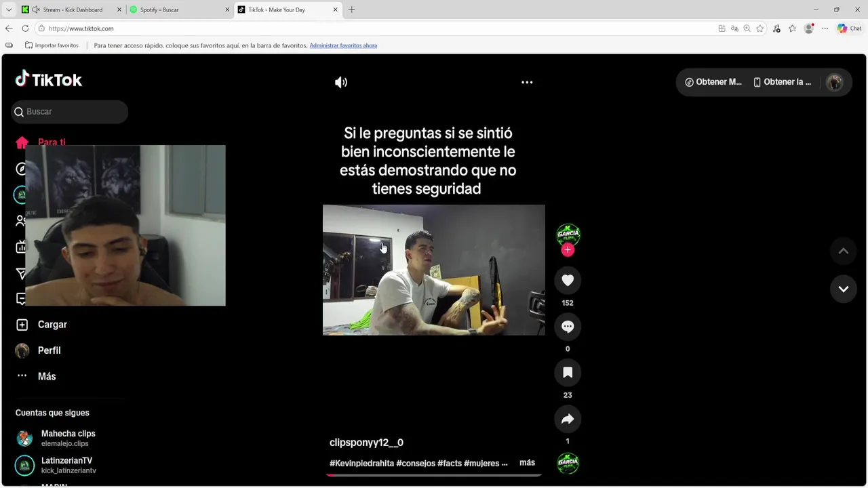Viewport: 868px width, 488px height.
Task: Click the Obtener M... button
Action: pos(713,82)
